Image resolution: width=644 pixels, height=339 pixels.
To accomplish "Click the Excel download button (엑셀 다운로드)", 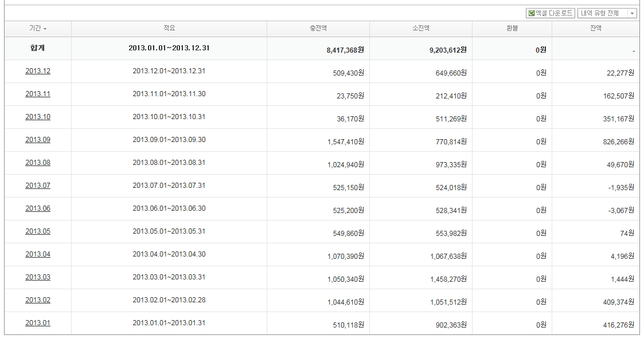I will [550, 13].
